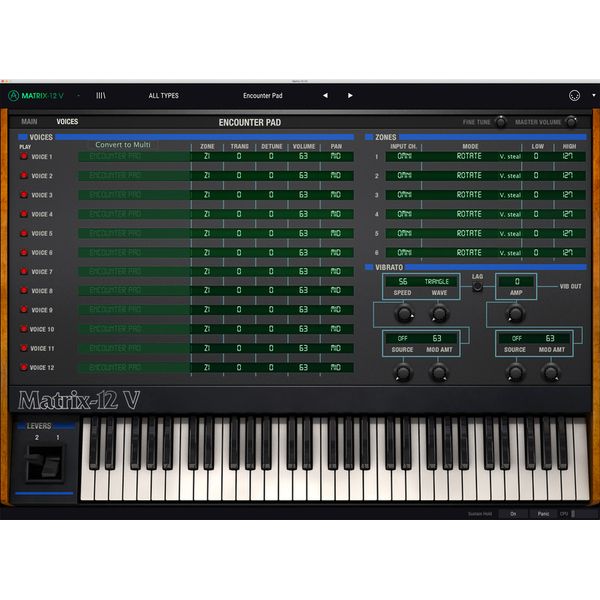Select Voice 5 detune value
Screen dimensions: 600x600
pyautogui.click(x=271, y=233)
